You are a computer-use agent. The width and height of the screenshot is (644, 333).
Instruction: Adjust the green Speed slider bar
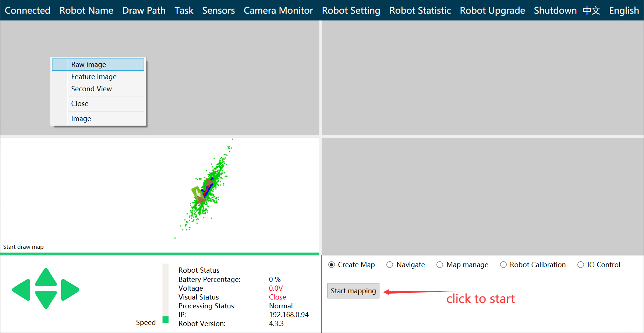coord(166,319)
